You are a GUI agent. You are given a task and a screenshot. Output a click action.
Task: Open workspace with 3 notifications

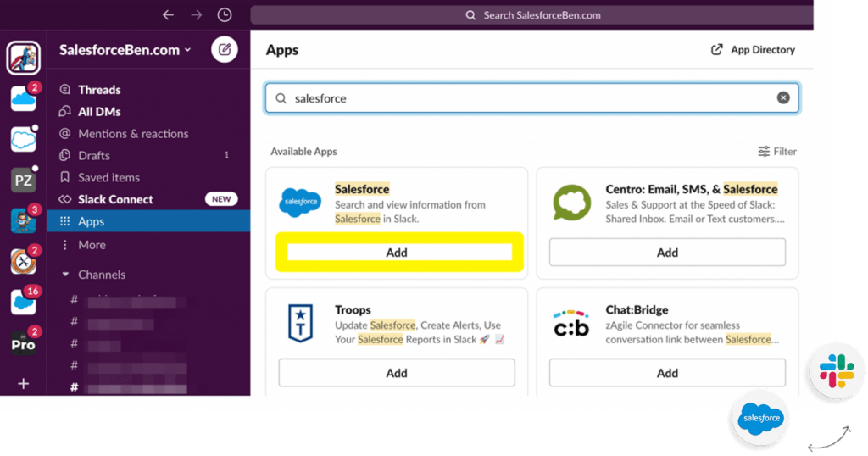23,221
